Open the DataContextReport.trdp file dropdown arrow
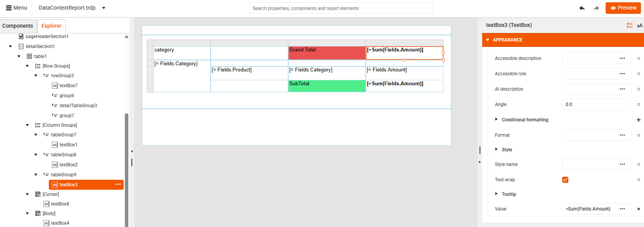This screenshot has height=227, width=644. point(104,8)
